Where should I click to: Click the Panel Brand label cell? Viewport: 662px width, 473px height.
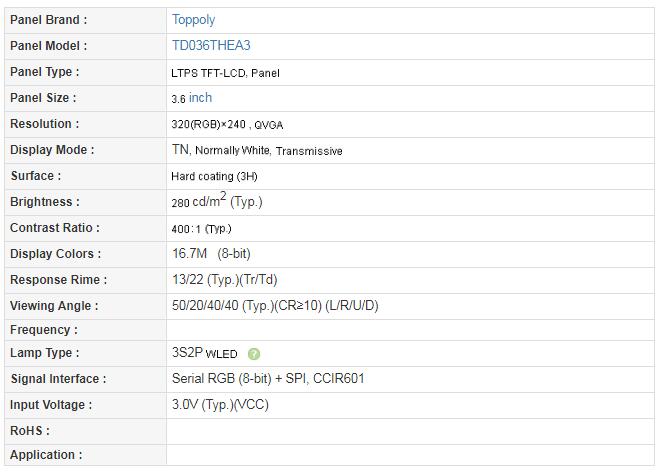tap(48, 19)
